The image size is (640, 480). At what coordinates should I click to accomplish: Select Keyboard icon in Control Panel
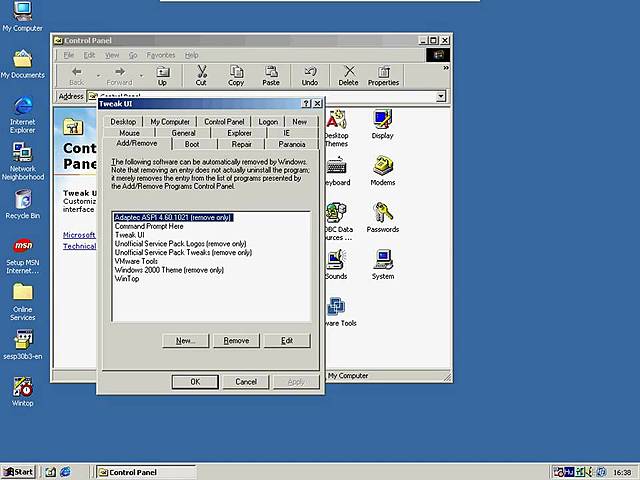click(x=338, y=171)
